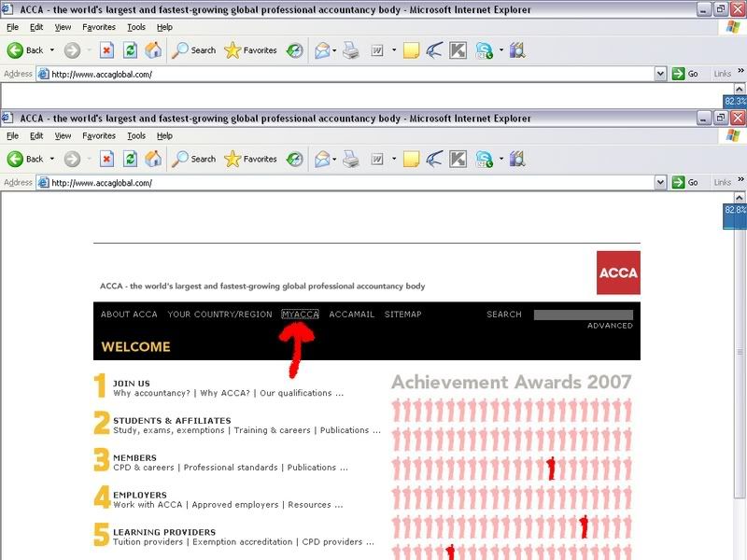Open MEMBERS section link
The width and height of the screenshot is (747, 560).
(134, 457)
